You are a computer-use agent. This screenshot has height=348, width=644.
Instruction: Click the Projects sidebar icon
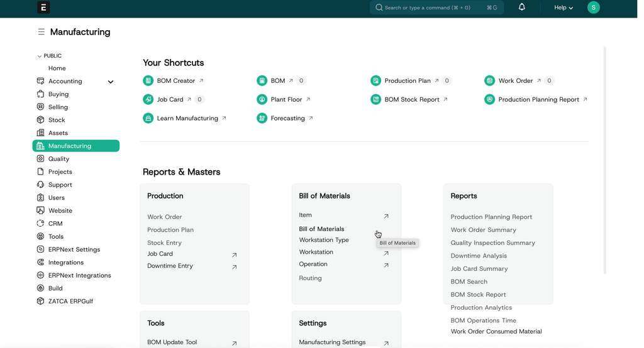click(40, 171)
